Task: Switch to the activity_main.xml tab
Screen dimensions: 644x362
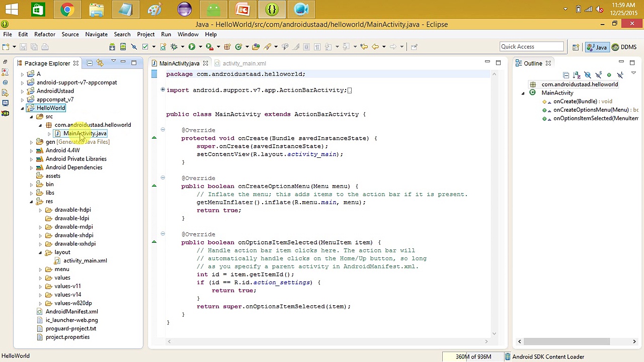Action: [x=244, y=63]
